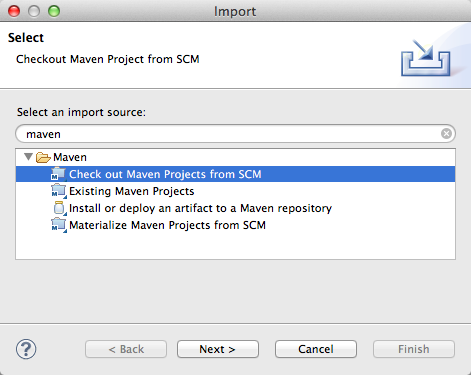The width and height of the screenshot is (471, 375).
Task: Collapse the Maven tree category
Action: tap(29, 157)
